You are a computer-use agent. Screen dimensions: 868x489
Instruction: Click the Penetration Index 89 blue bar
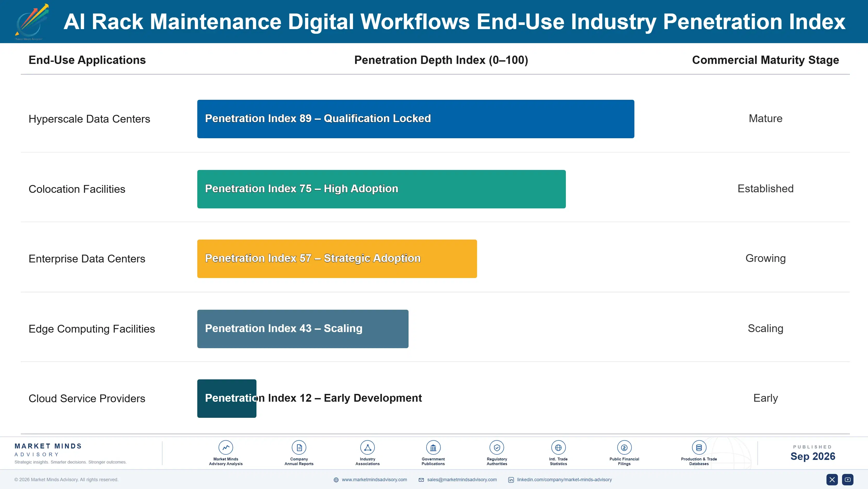[x=416, y=119]
